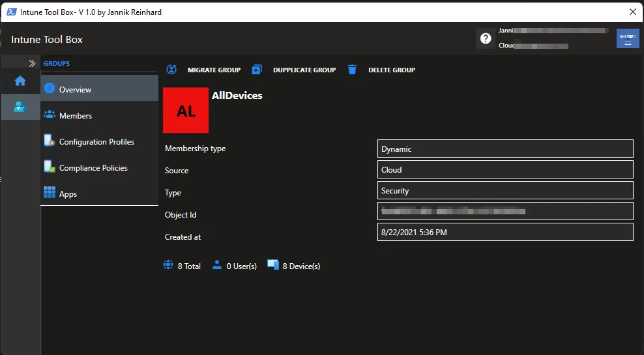Select the Membership type field showing Dynamic

coord(505,149)
